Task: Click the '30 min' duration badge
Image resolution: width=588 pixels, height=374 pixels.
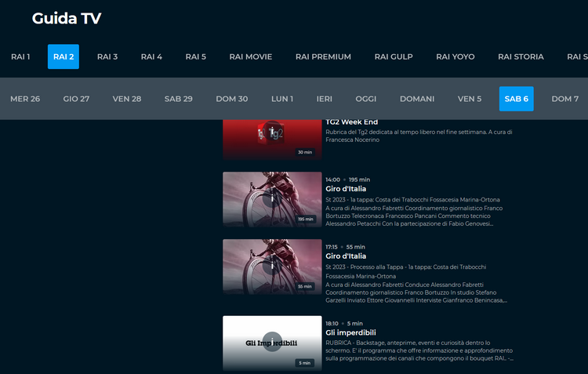Action: click(305, 152)
